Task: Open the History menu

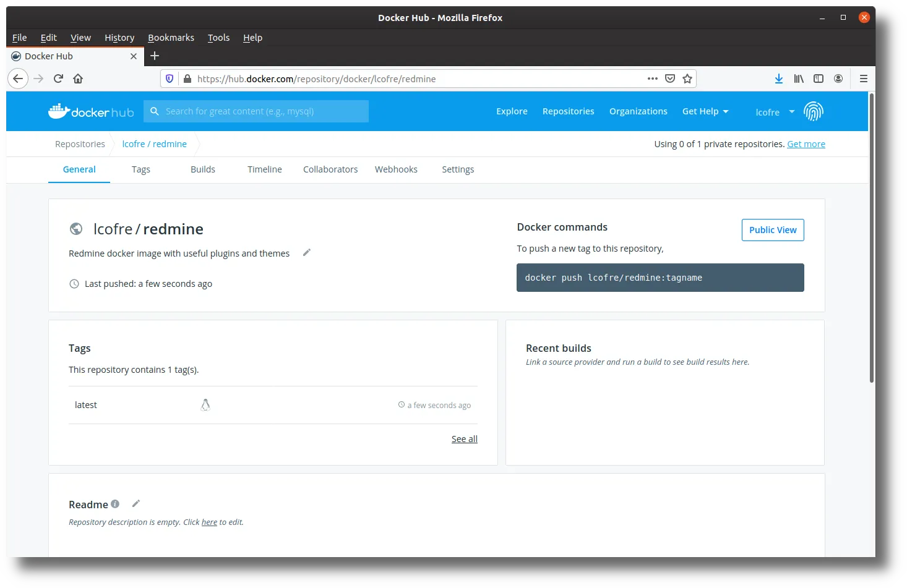Action: (119, 38)
